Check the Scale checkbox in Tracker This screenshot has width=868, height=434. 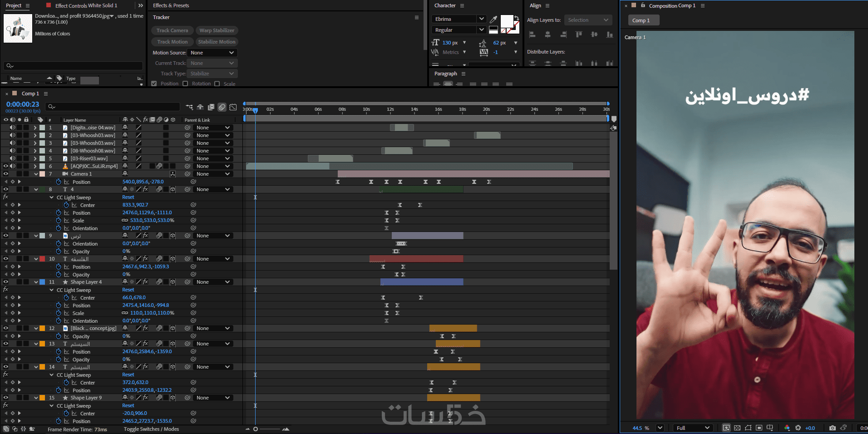[217, 84]
